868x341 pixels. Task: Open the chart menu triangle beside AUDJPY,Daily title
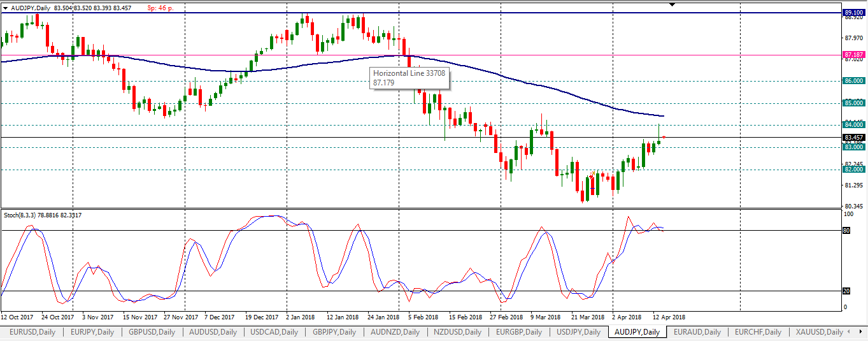tap(6, 8)
